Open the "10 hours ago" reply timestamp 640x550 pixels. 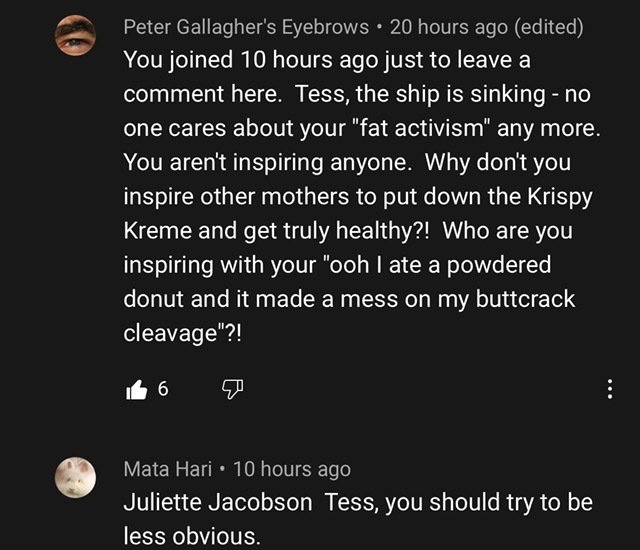point(292,469)
